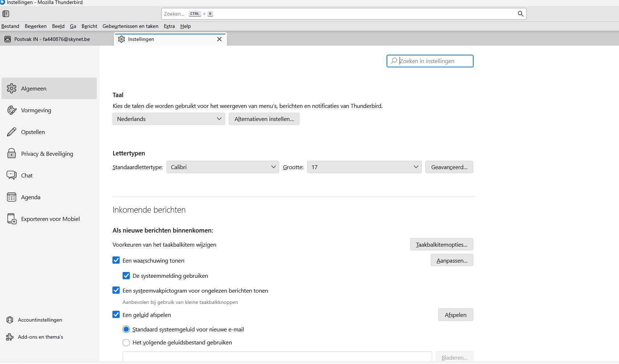Toggle the spaces toolbar icon at top left

6,14
